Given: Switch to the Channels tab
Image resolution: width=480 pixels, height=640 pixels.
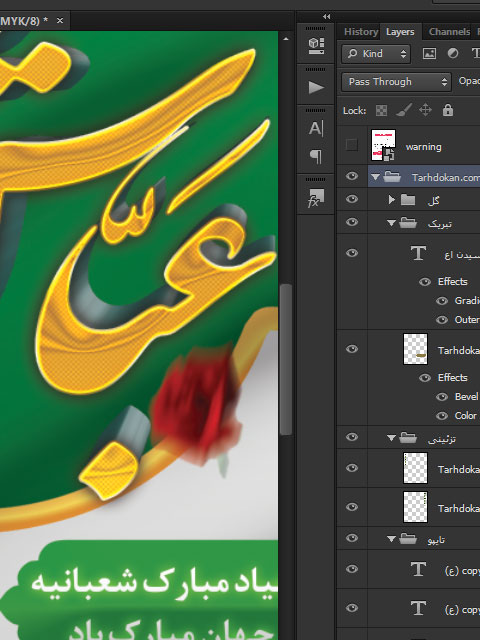Looking at the screenshot, I should pyautogui.click(x=449, y=32).
